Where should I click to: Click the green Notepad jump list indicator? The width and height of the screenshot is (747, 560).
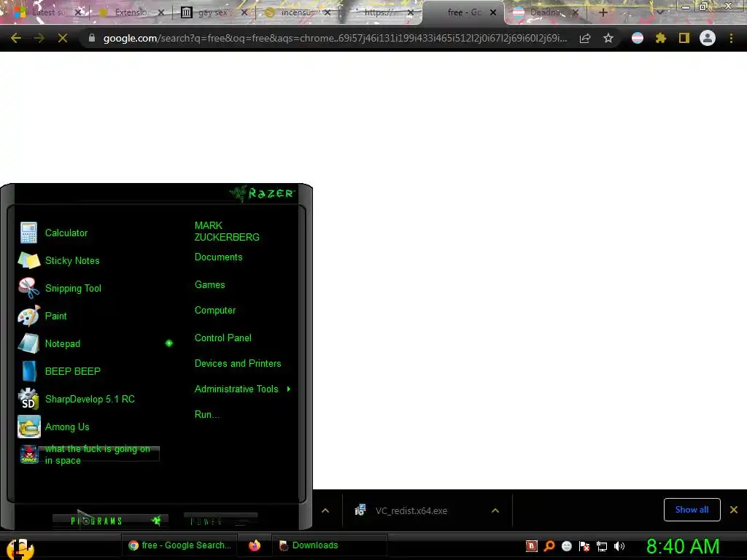169,343
